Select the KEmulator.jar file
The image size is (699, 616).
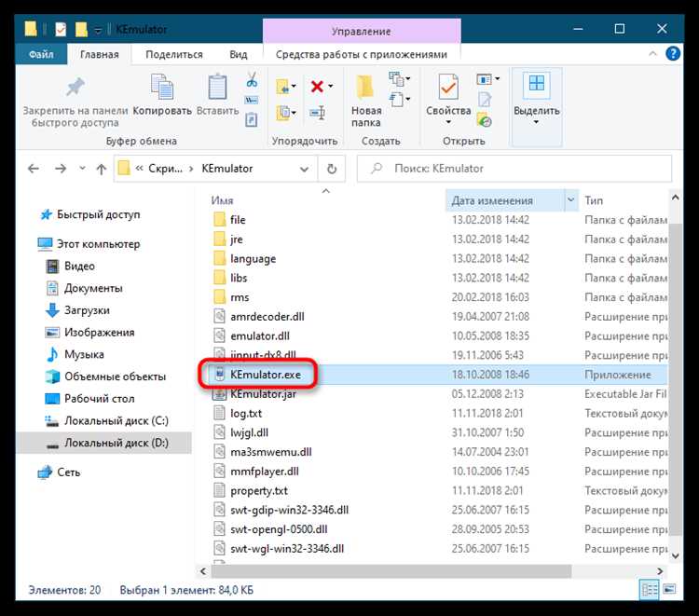click(263, 394)
